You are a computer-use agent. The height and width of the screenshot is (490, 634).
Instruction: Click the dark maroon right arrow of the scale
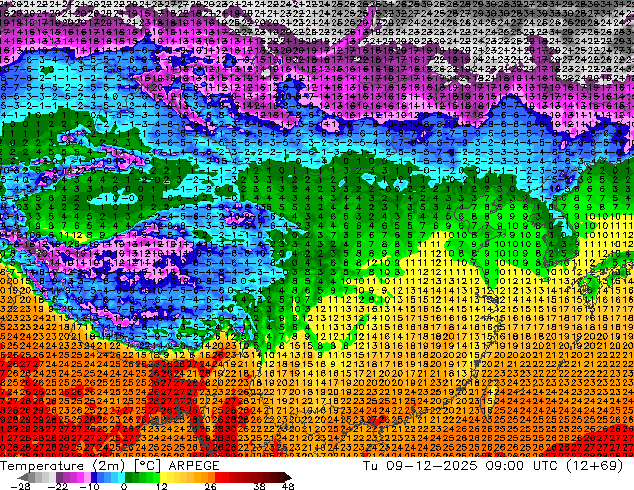(287, 477)
